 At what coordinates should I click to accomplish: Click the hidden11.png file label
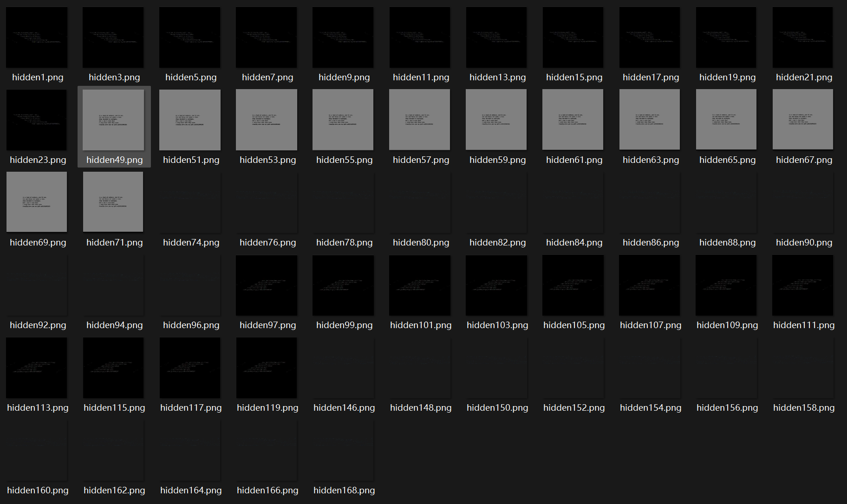[421, 78]
